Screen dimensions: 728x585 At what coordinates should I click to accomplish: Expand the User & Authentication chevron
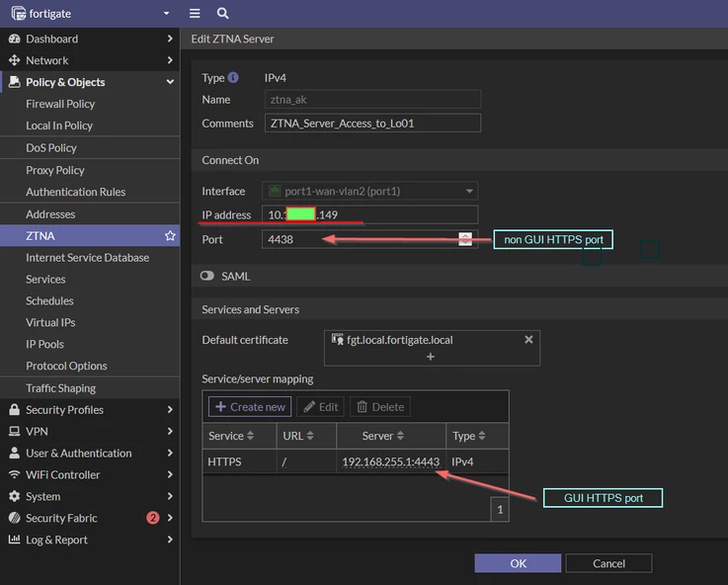(x=170, y=453)
